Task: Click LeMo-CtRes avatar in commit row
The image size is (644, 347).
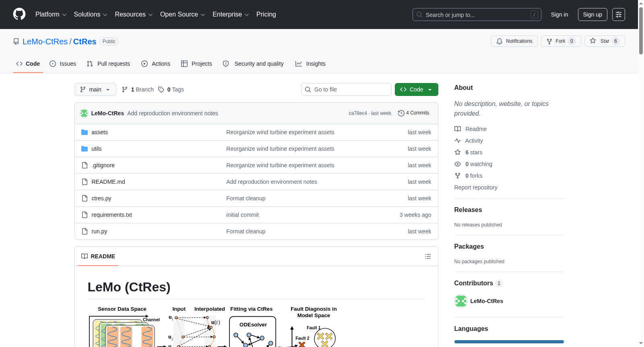Action: coord(84,113)
